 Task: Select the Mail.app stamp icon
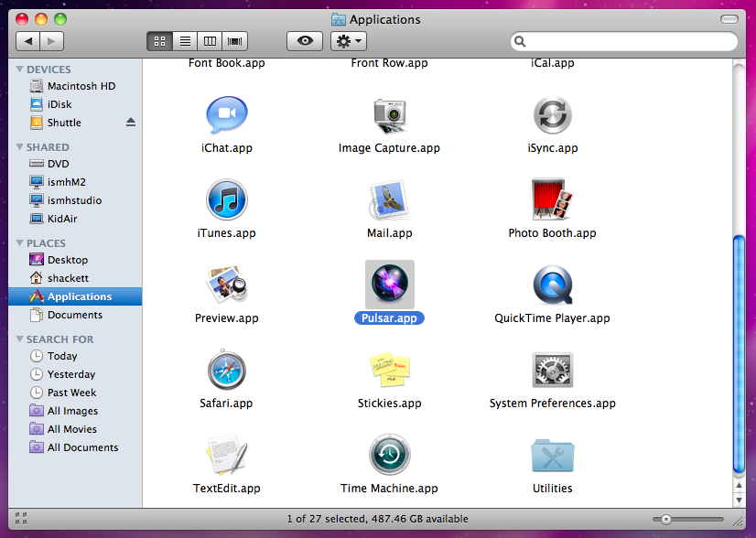[389, 200]
